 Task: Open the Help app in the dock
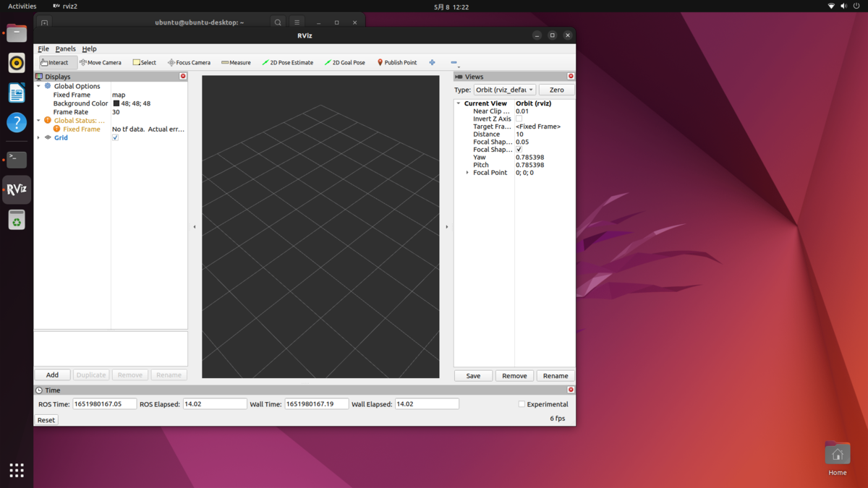point(17,122)
